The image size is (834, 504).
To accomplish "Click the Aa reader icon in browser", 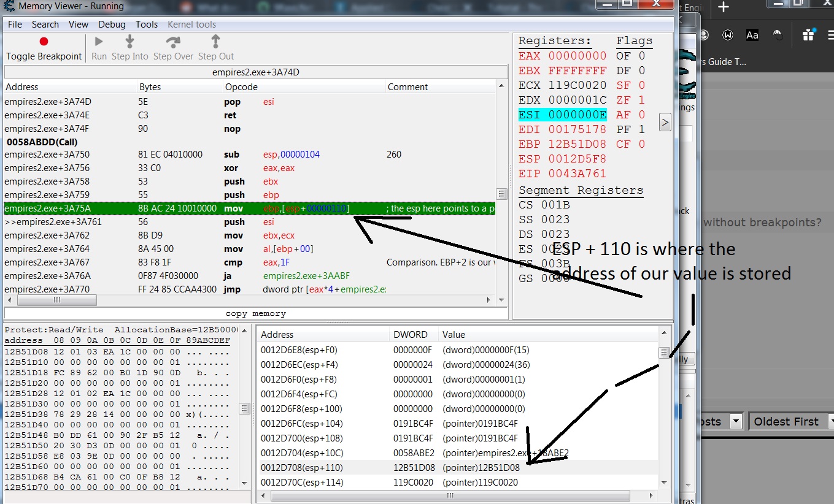I will pos(752,35).
